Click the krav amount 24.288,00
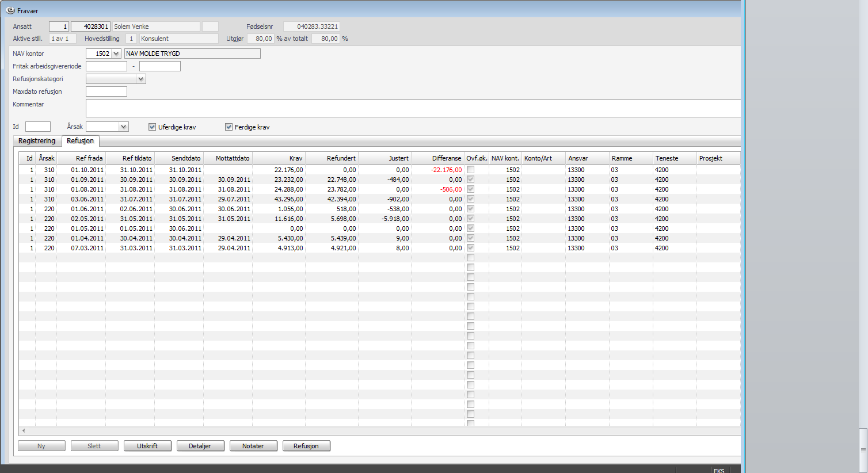 coord(289,189)
